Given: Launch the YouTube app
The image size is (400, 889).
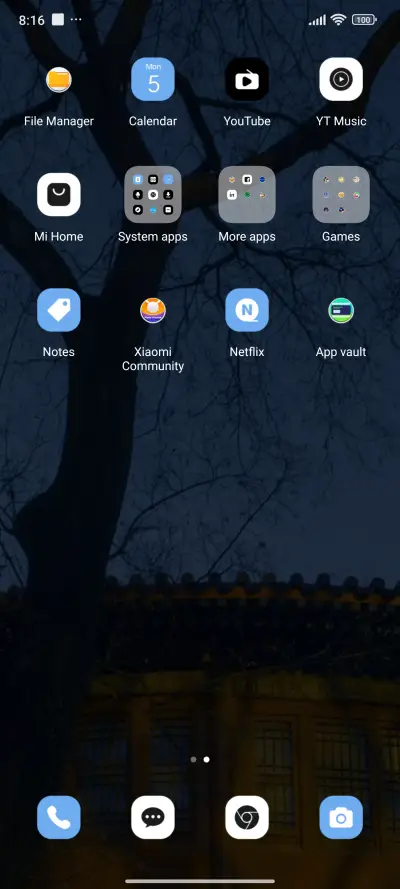Looking at the screenshot, I should [247, 79].
